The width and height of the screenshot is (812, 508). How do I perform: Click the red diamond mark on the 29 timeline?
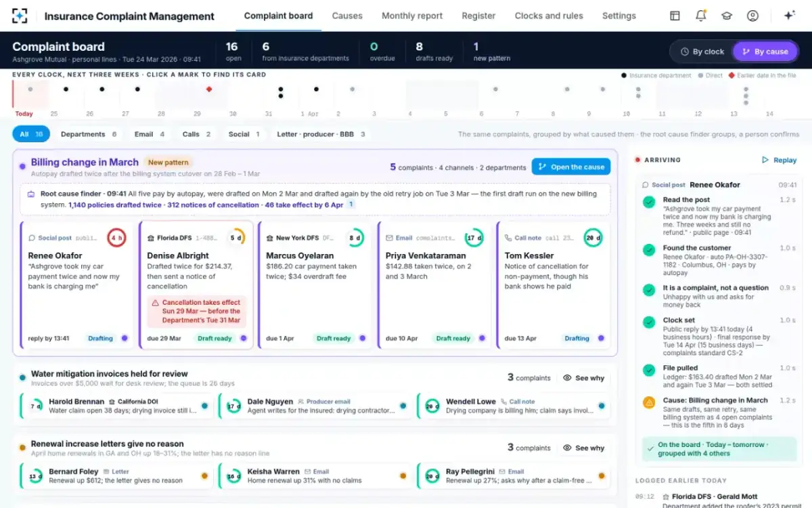pos(209,89)
